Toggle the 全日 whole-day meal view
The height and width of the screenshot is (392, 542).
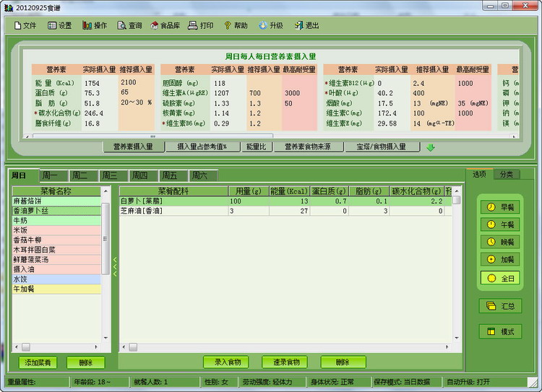(500, 277)
